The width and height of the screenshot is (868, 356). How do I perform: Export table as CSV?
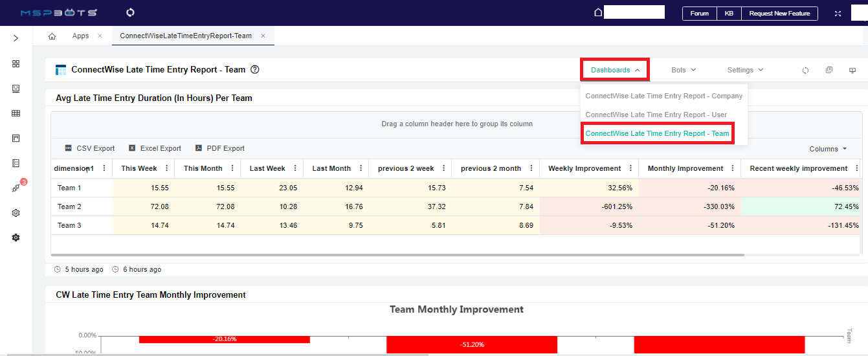pyautogui.click(x=89, y=148)
